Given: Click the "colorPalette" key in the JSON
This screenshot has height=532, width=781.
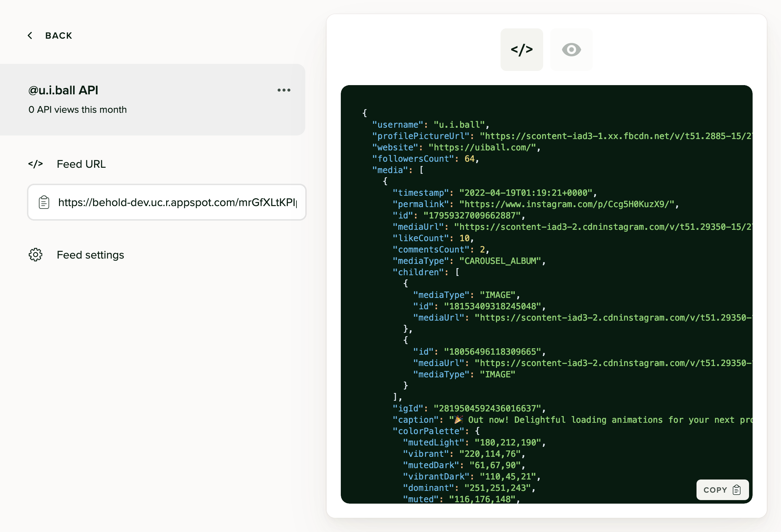Looking at the screenshot, I should pyautogui.click(x=428, y=431).
